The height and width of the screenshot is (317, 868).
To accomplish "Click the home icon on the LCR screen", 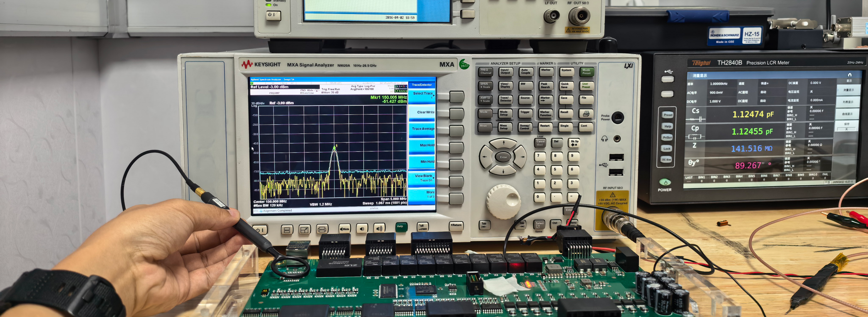I will (850, 74).
